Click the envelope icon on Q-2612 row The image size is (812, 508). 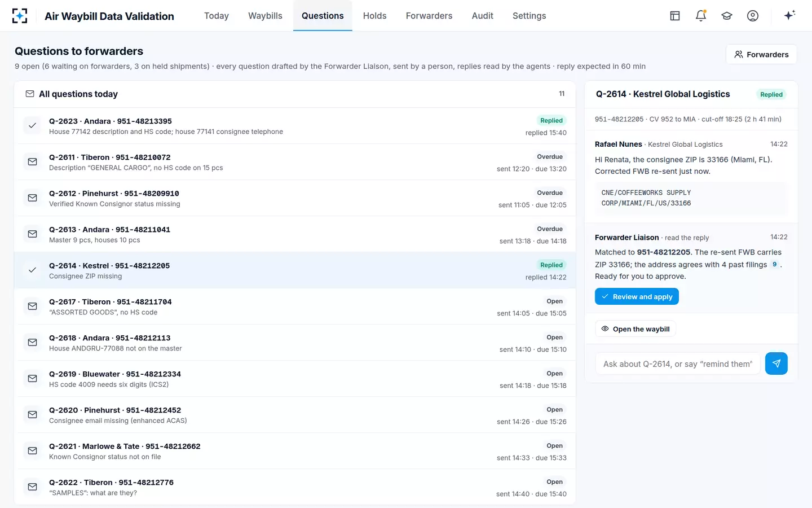pyautogui.click(x=33, y=198)
